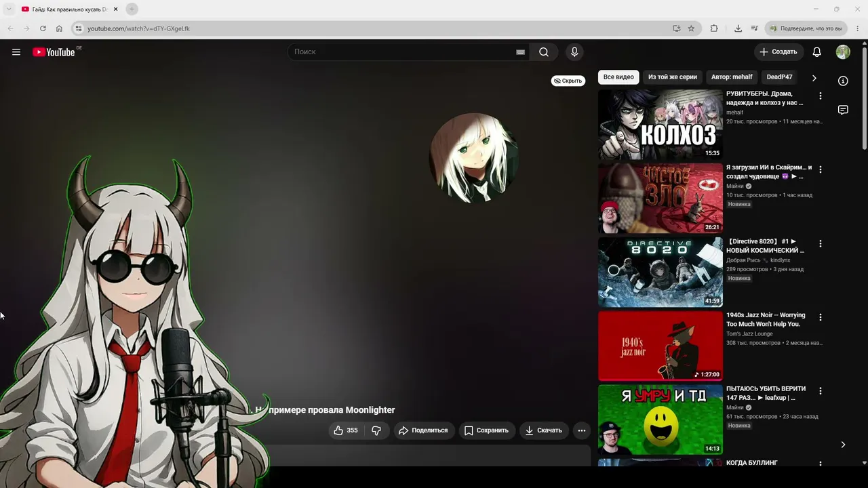Share the video via Поделиться
Screen dimensions: 868x488
pyautogui.click(x=423, y=430)
